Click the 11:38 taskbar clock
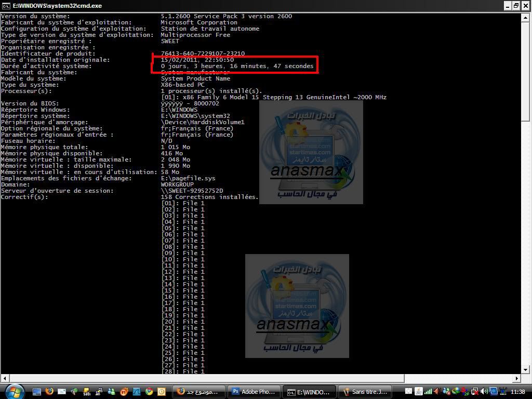532x399 pixels. [x=517, y=391]
